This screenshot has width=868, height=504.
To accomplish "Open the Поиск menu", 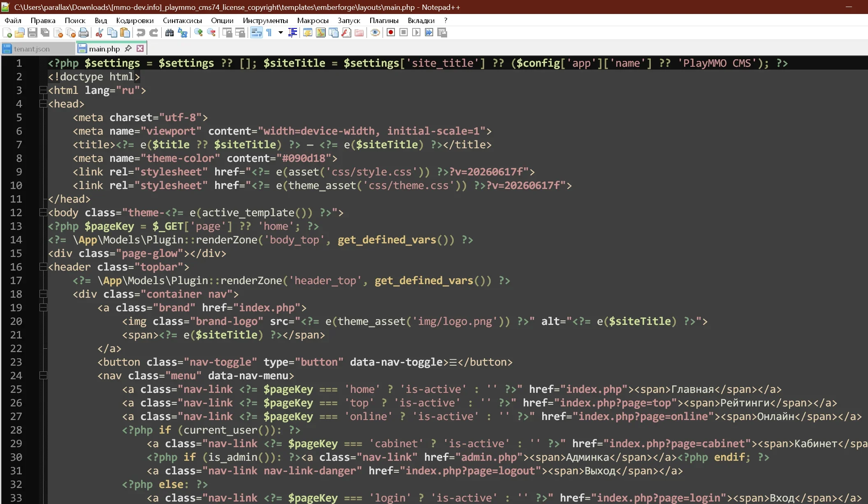I will [75, 20].
